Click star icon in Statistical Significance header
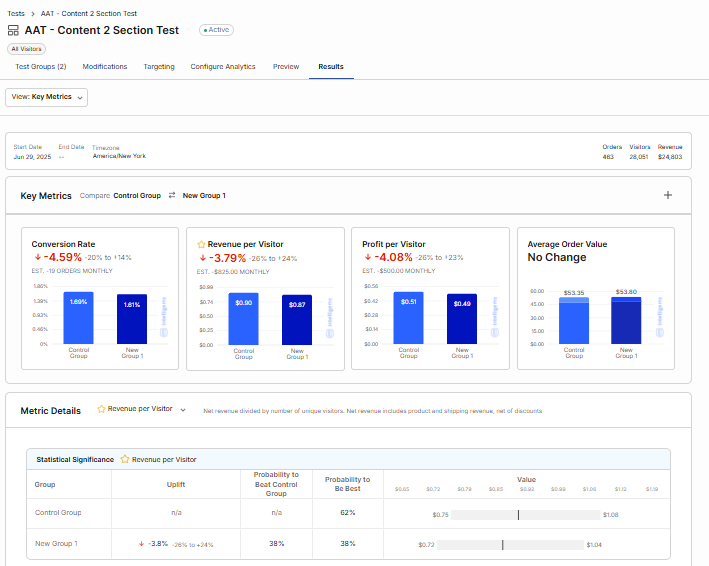This screenshot has width=709, height=566. pos(125,459)
